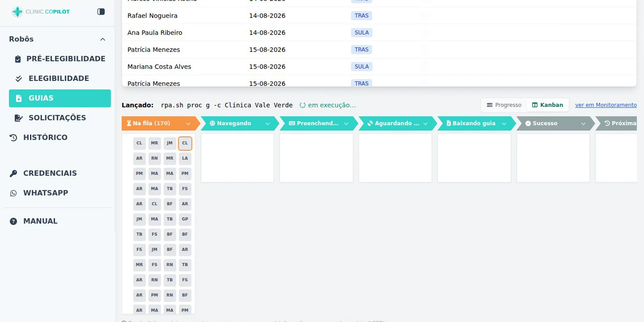Screen dimensions: 644x322
Task: Click the MANUAL question mark icon
Action: coord(13,221)
